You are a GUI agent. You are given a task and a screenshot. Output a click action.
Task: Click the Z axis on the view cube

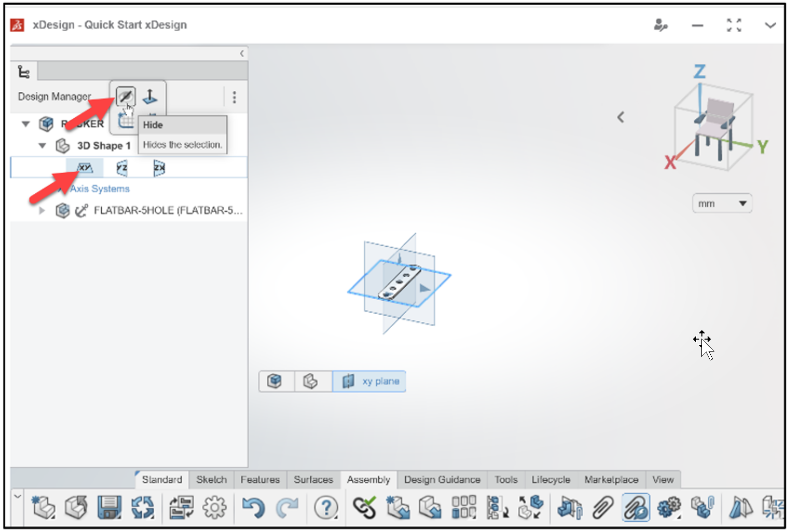[699, 71]
